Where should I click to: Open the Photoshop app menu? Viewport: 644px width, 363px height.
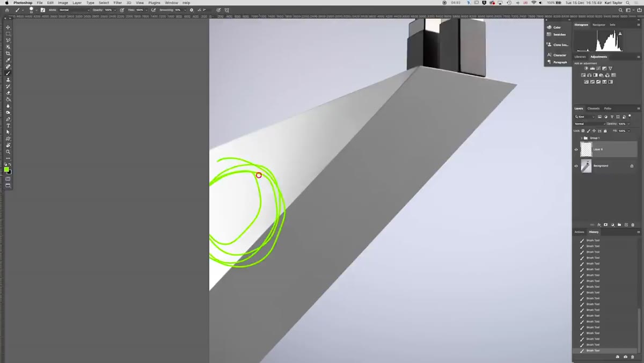click(x=23, y=3)
